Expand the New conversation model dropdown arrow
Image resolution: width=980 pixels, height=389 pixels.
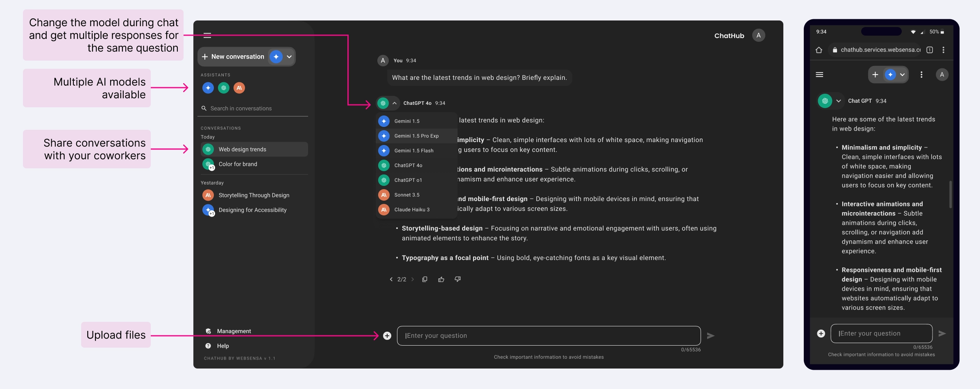coord(289,57)
